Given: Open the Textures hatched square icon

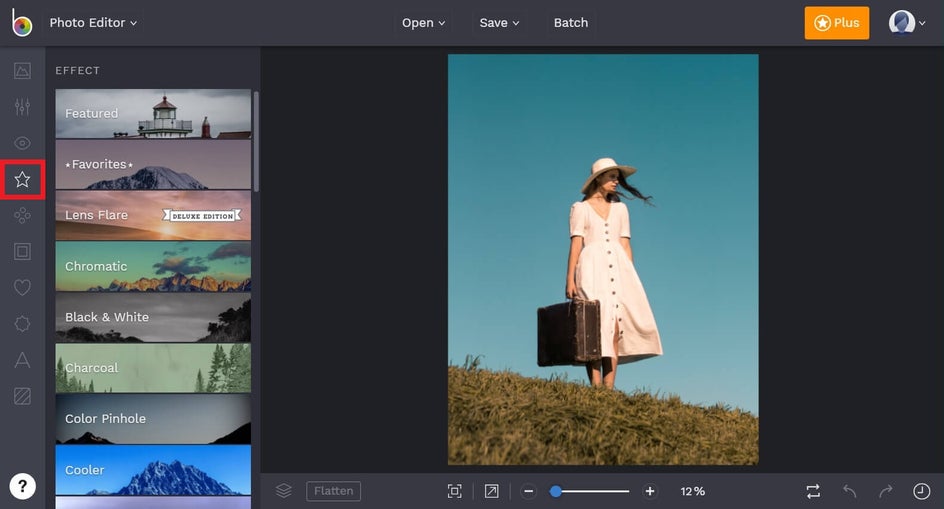Looking at the screenshot, I should tap(22, 397).
